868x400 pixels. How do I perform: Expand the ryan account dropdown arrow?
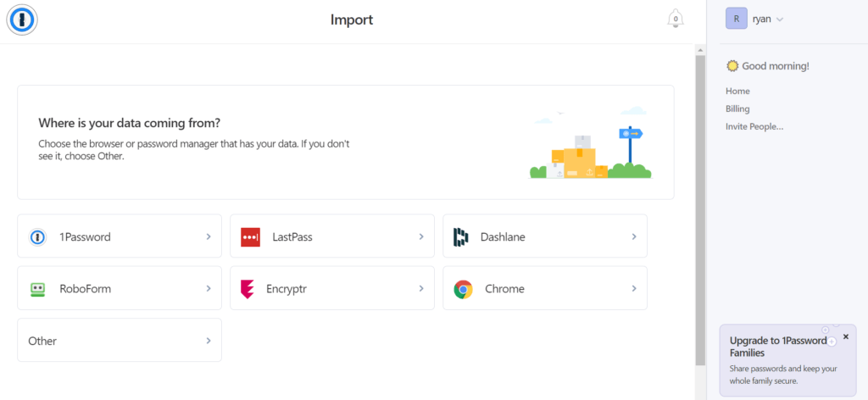point(780,20)
